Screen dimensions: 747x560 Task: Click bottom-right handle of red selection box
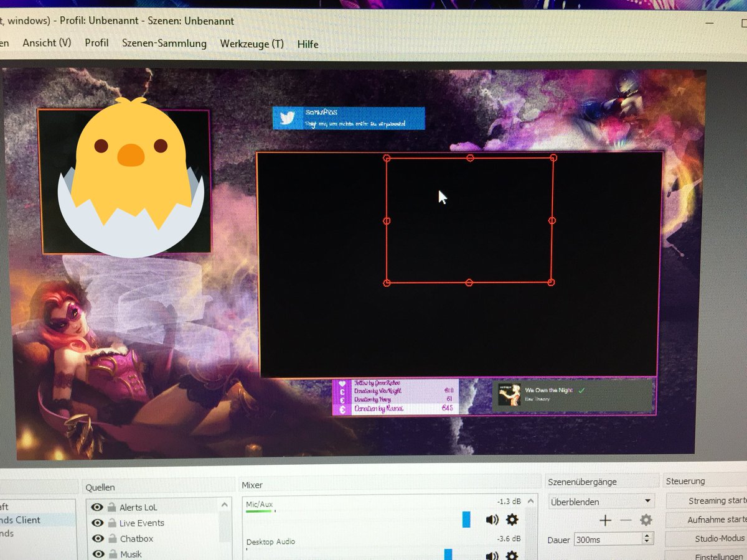tap(551, 282)
